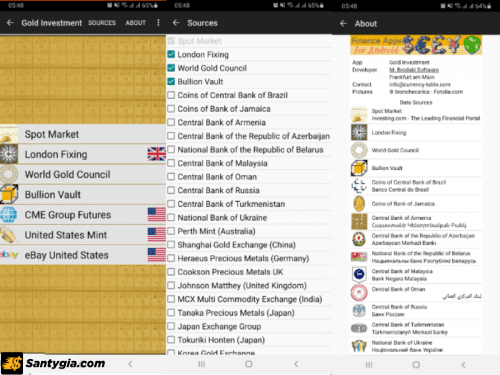The image size is (500, 375).
Task: Tap Android home button under Sources screen
Action: point(249,364)
